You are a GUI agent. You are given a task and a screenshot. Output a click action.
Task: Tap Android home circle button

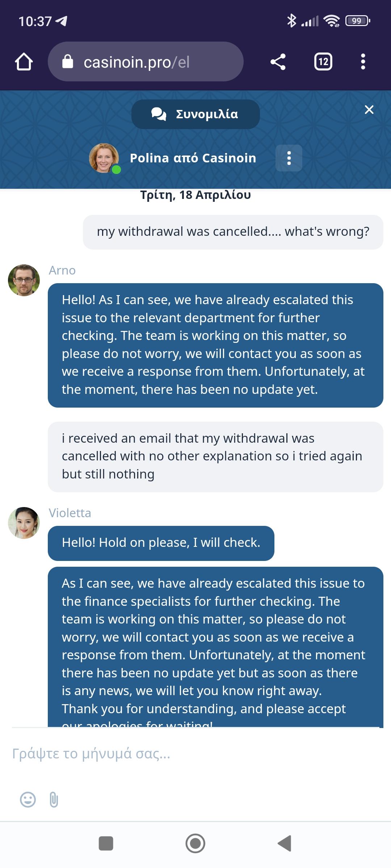[x=195, y=843]
